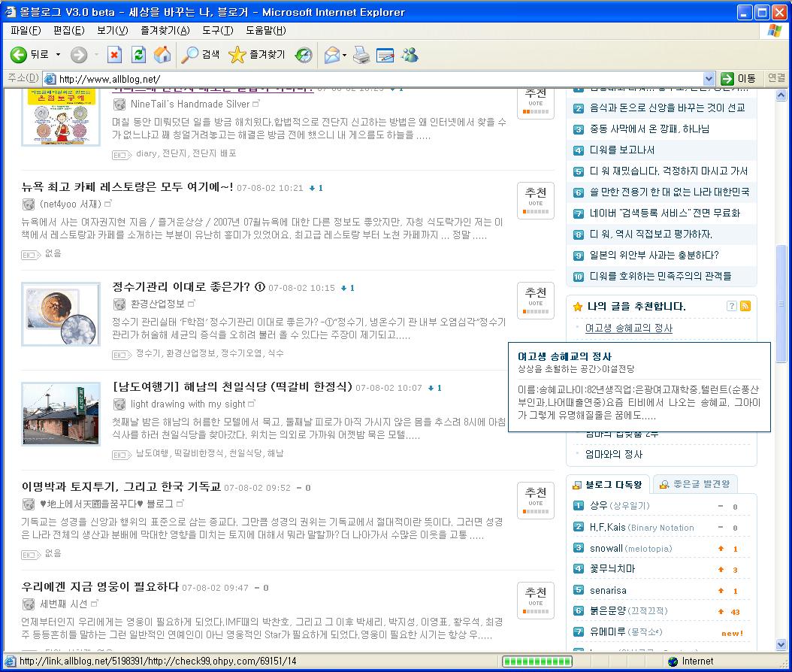Click the orange RSS feed icon
This screenshot has height=672, width=792.
[745, 306]
